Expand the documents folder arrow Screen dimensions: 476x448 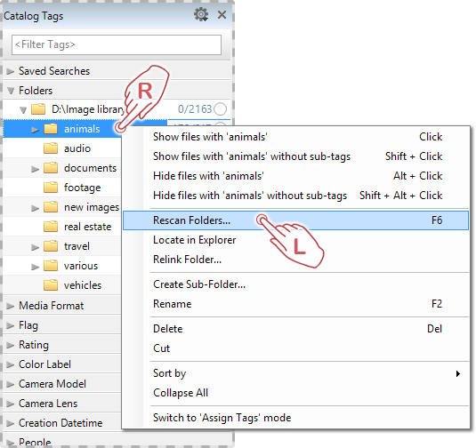pos(36,169)
